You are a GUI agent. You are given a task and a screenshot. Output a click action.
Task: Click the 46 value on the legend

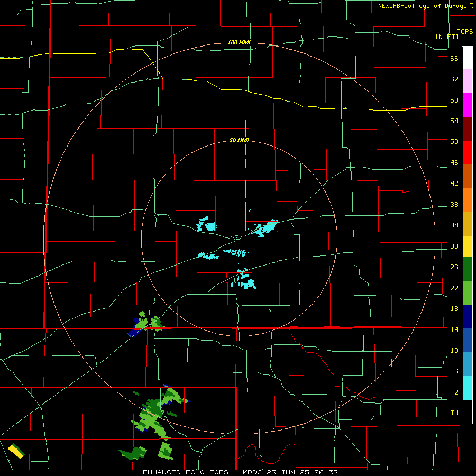coord(454,163)
